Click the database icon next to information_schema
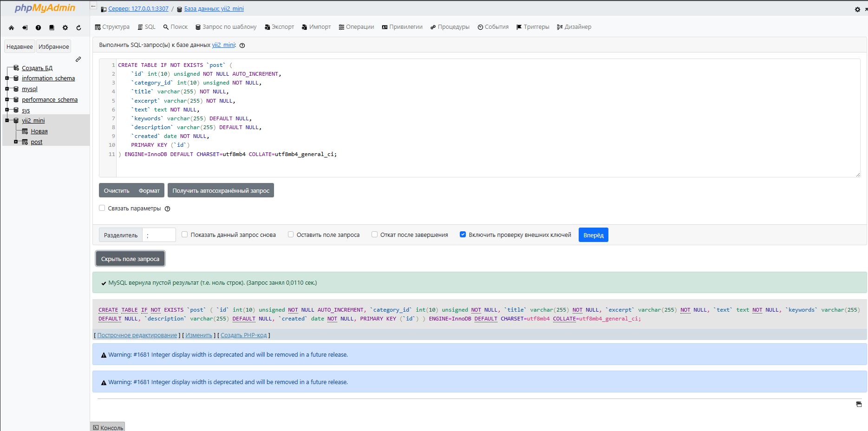This screenshot has width=868, height=431. tap(16, 78)
